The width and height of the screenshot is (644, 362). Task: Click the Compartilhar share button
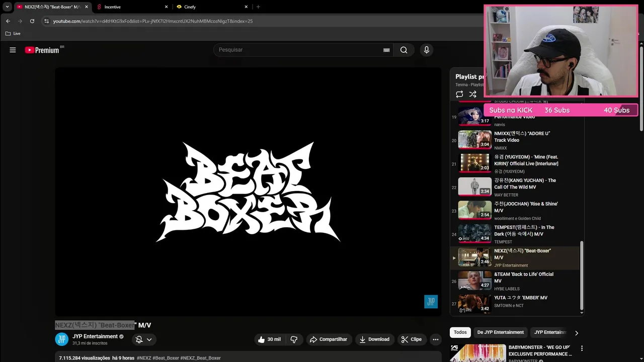tap(329, 339)
